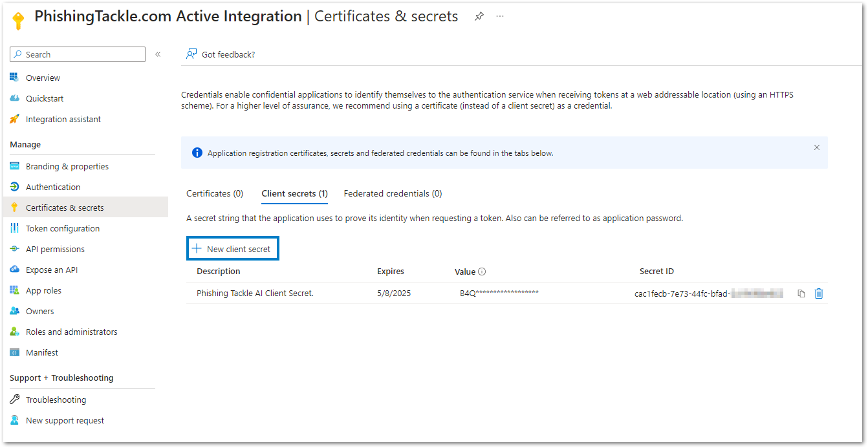Open API permissions page
This screenshot has height=448, width=868.
pyautogui.click(x=55, y=249)
